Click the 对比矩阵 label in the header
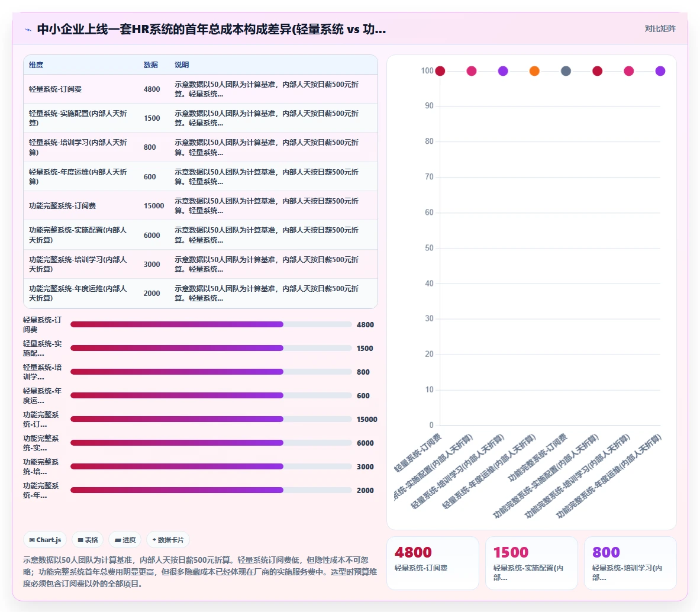Viewport: 700px width, 612px height. [x=660, y=28]
